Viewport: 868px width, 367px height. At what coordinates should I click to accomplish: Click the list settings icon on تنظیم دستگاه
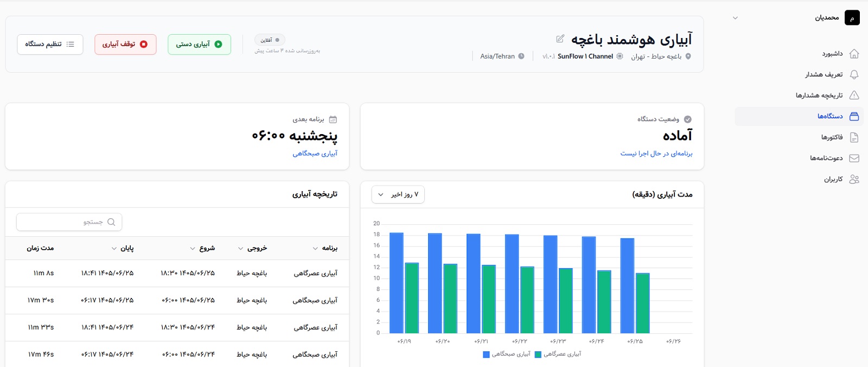70,45
